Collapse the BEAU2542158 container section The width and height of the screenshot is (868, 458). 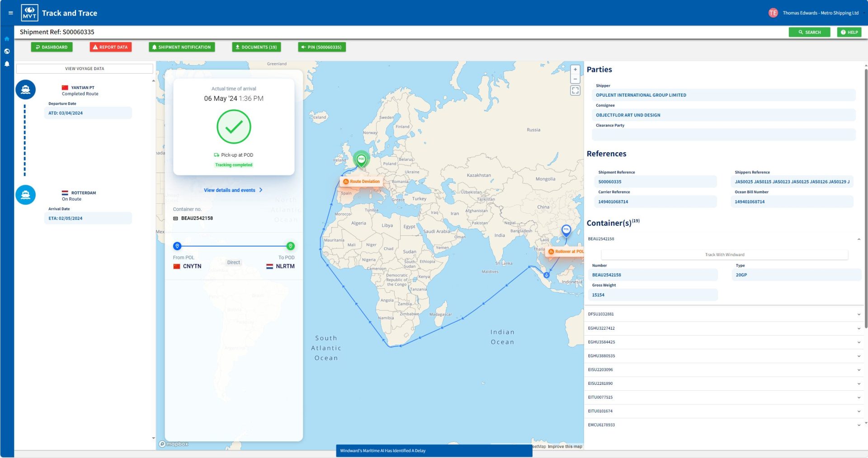tap(859, 239)
